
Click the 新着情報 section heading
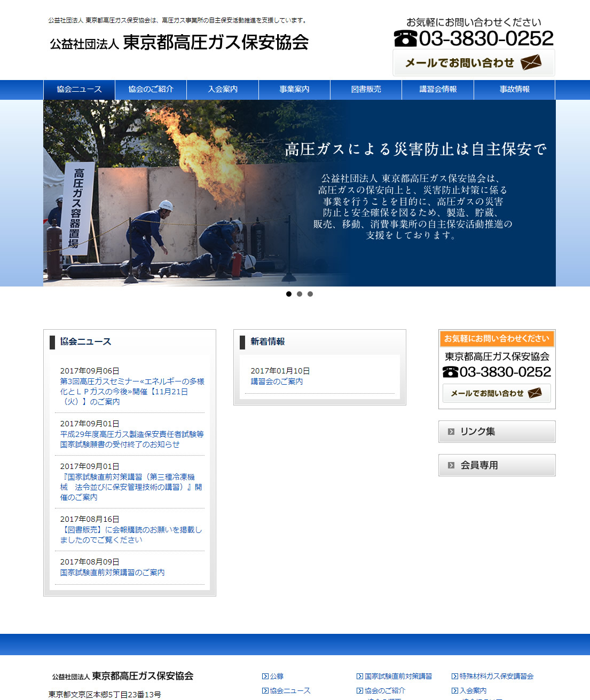pyautogui.click(x=268, y=341)
